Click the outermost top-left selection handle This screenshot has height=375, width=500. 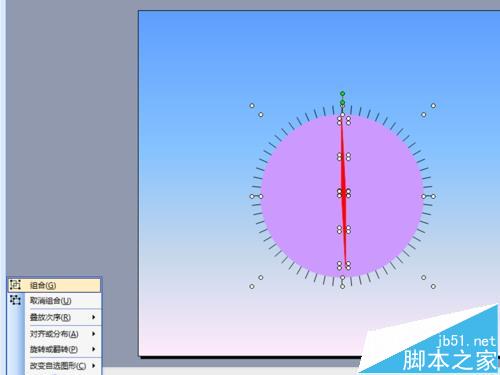tap(252, 106)
